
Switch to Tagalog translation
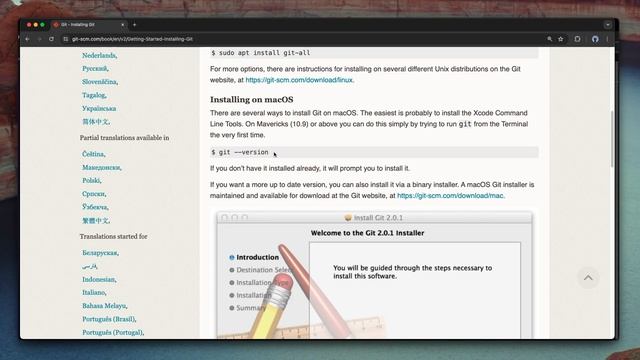tap(94, 95)
